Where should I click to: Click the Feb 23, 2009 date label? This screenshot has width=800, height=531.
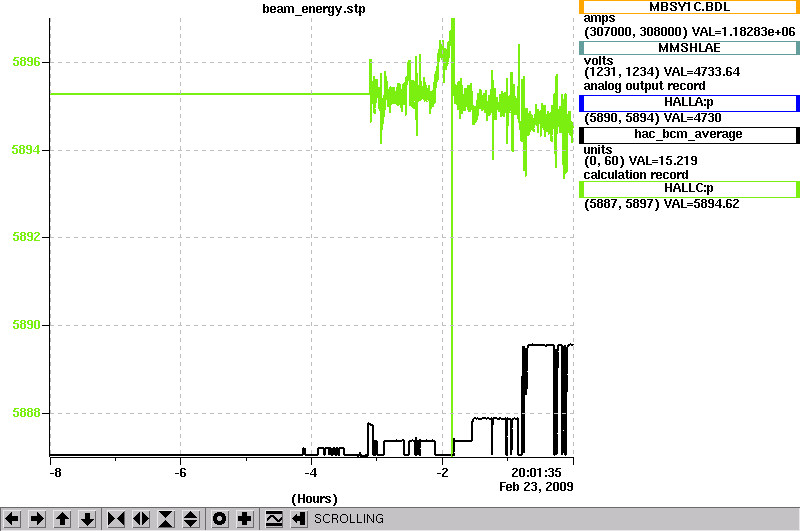(x=536, y=487)
